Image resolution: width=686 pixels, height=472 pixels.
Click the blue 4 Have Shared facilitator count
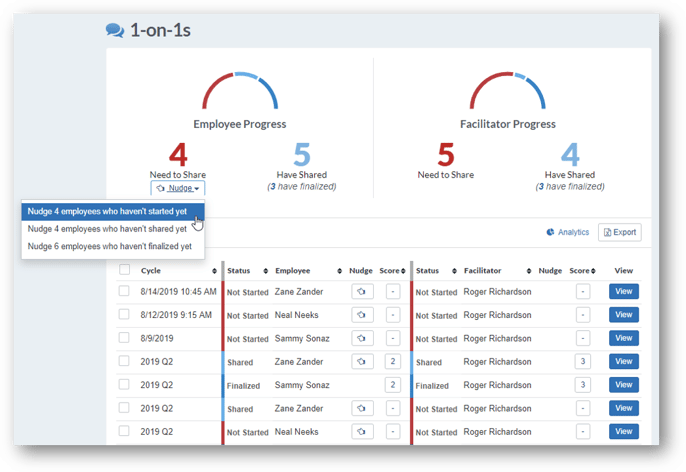(x=570, y=154)
